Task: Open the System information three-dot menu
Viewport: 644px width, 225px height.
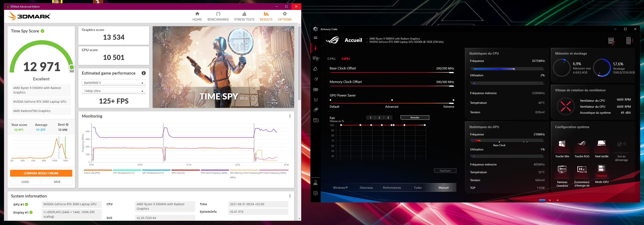Action: (x=290, y=196)
